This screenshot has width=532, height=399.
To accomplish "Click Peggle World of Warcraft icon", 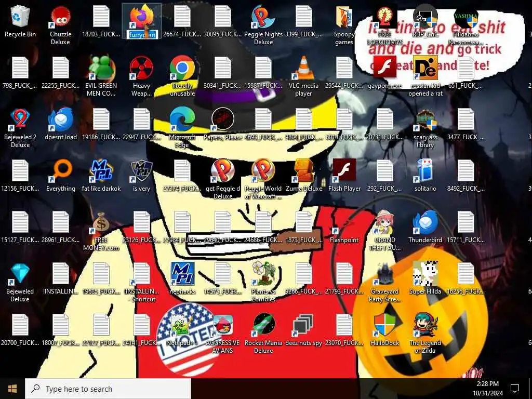I will (x=263, y=171).
